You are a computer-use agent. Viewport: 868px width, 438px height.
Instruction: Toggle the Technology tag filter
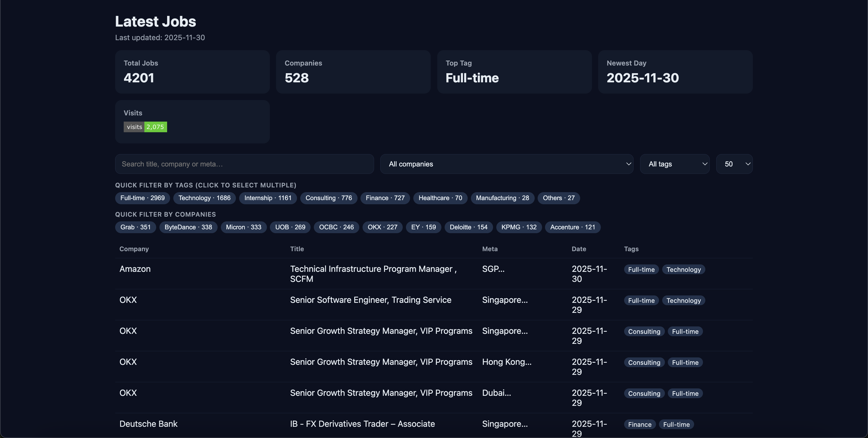tap(204, 198)
